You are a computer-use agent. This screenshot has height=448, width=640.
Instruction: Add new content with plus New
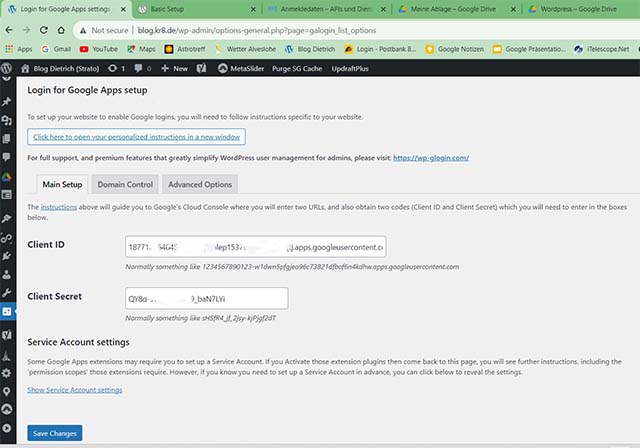[x=174, y=69]
